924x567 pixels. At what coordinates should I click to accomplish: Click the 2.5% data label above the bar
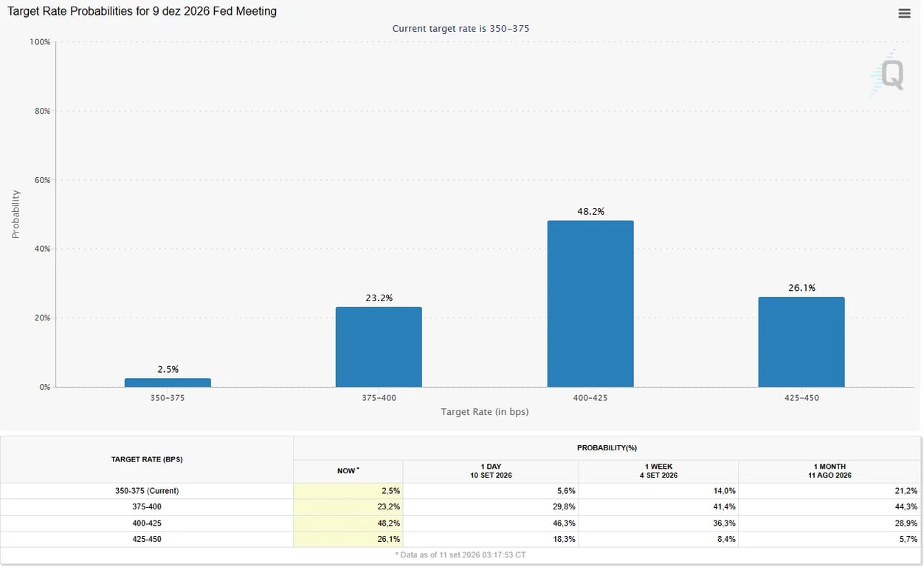point(168,369)
